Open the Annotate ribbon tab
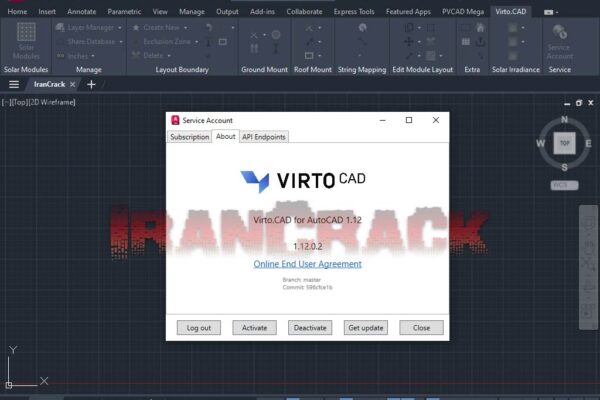The height and width of the screenshot is (400, 600). [82, 11]
